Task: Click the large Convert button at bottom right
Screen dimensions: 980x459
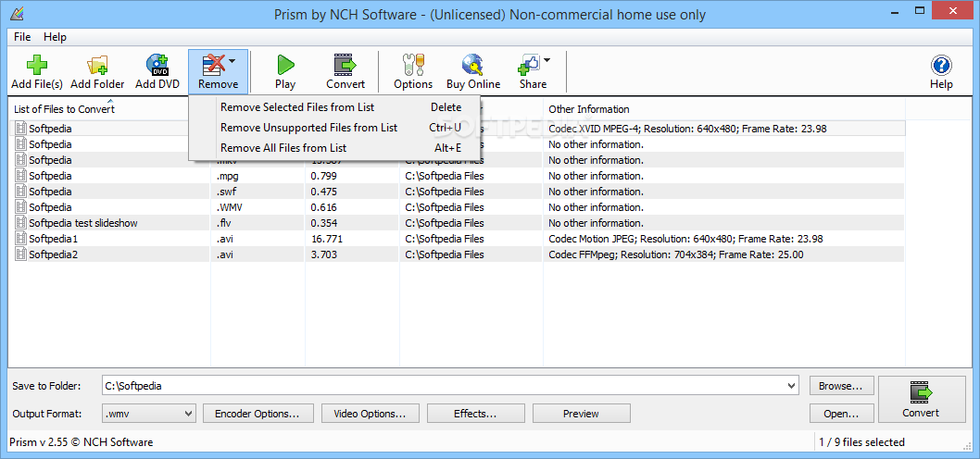Action: pos(920,400)
